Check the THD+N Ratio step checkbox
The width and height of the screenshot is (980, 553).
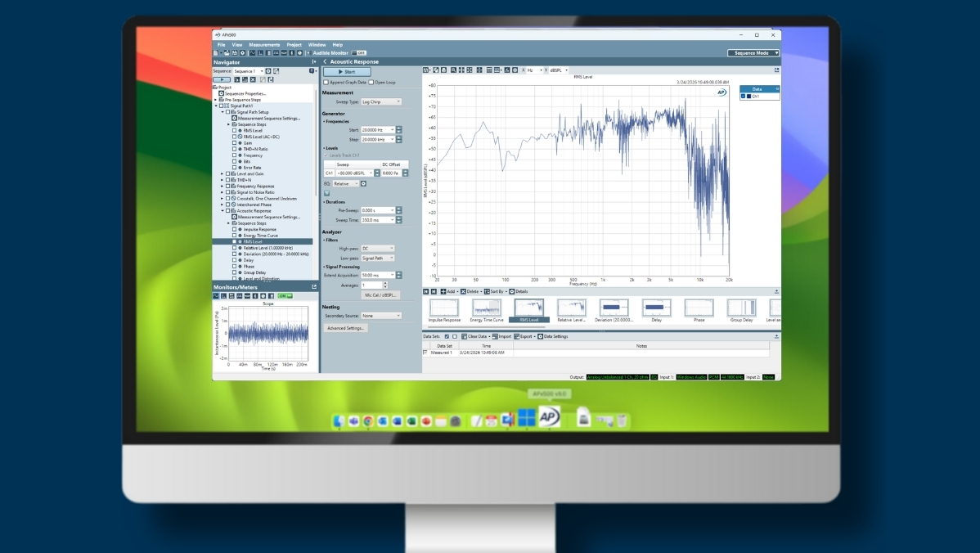(x=235, y=149)
